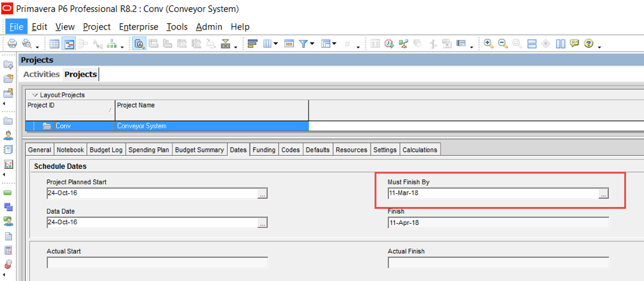Open the Calculations tab
The image size is (644, 281).
pyautogui.click(x=419, y=150)
